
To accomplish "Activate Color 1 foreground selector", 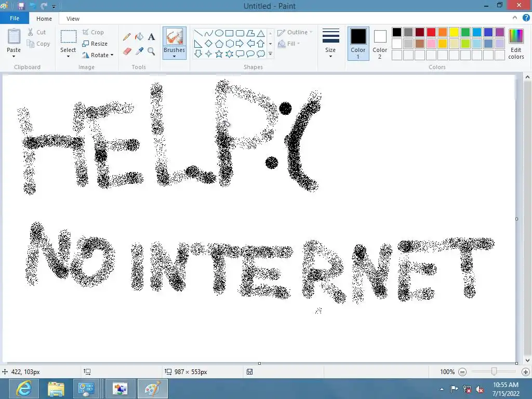I will (x=358, y=44).
